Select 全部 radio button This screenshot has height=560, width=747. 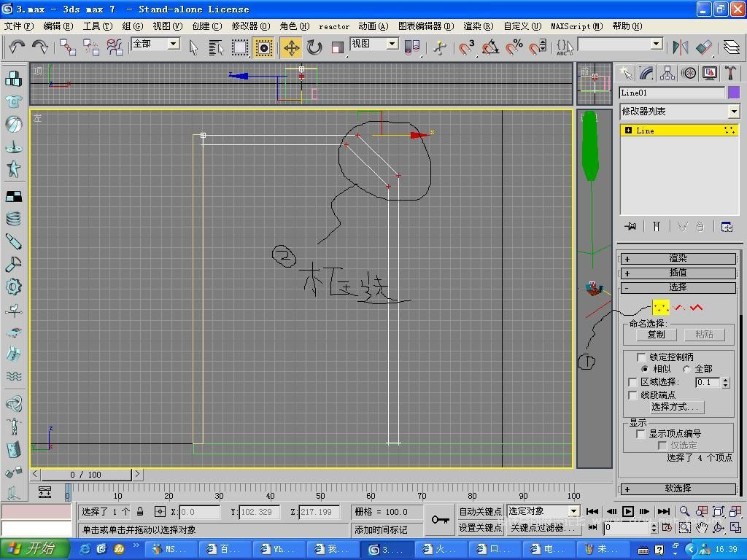686,369
